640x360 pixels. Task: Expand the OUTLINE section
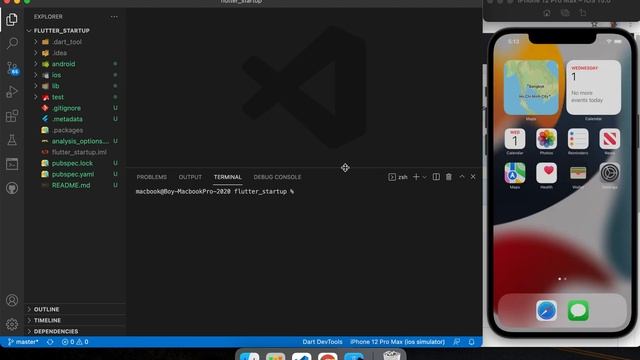(x=47, y=309)
